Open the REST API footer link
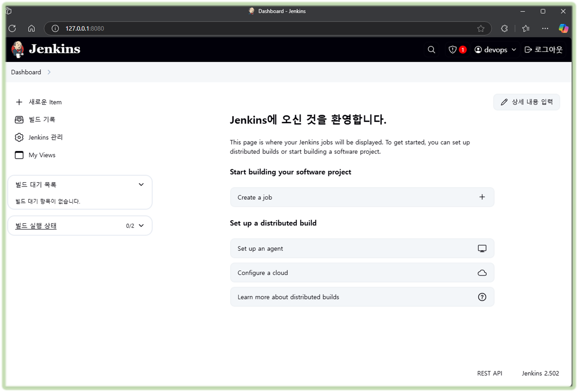This screenshot has width=578, height=392. (x=489, y=373)
